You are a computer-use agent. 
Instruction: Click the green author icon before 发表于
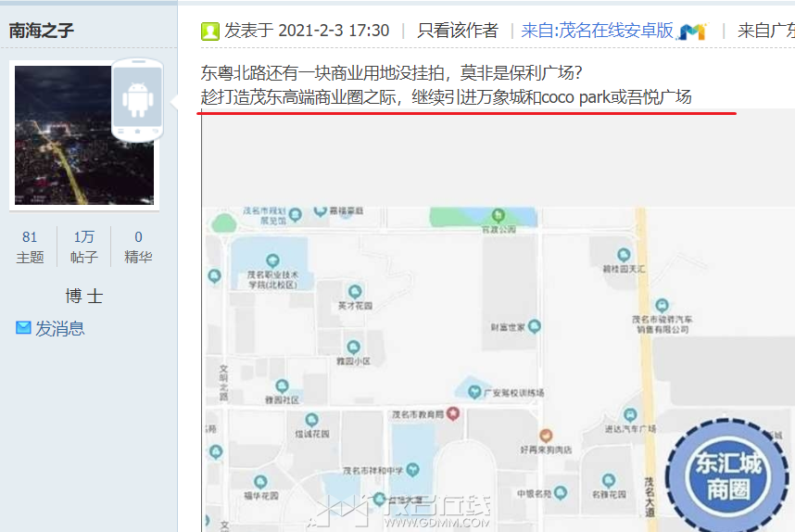[210, 32]
